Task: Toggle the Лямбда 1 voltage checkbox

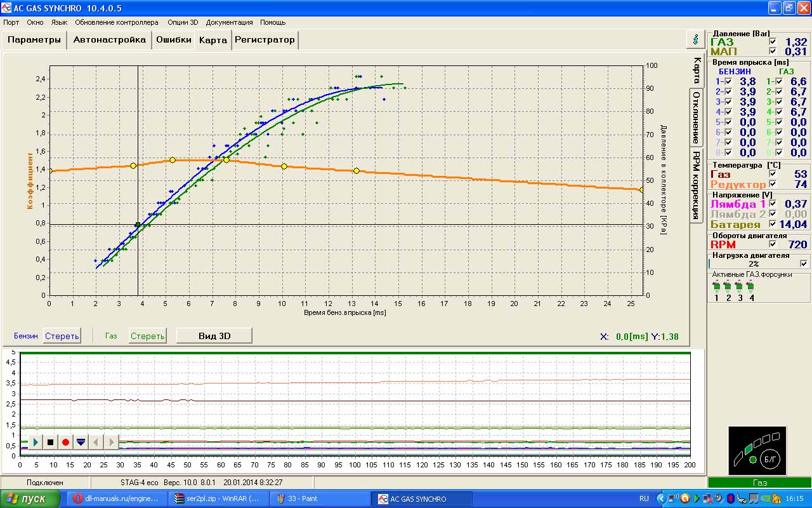Action: [x=773, y=204]
